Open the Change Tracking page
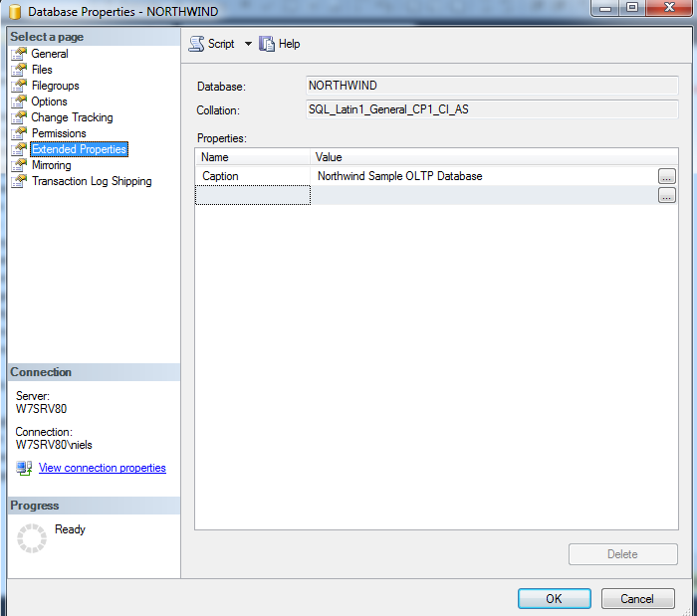This screenshot has width=697, height=616. (72, 117)
